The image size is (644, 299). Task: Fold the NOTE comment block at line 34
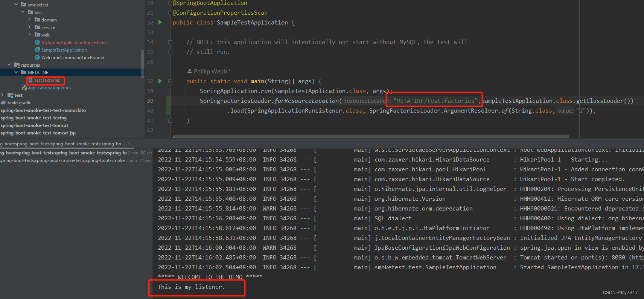click(x=170, y=42)
